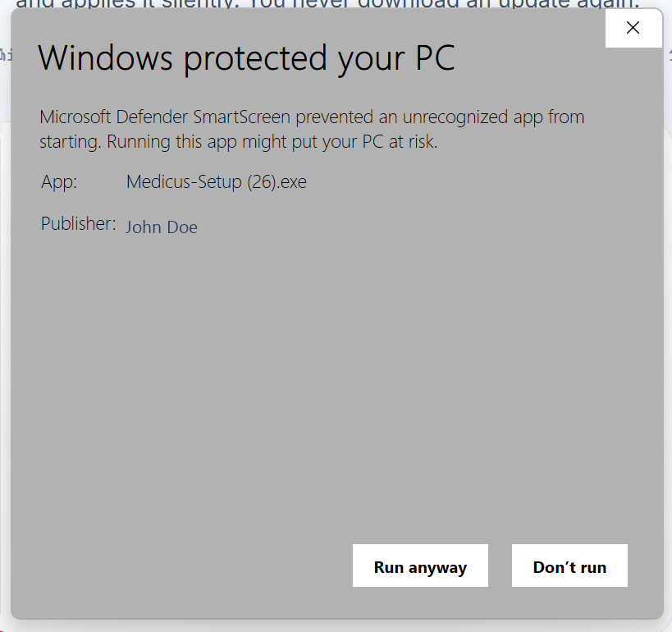The height and width of the screenshot is (632, 672).
Task: Click the word 'PC' in the heading
Action: click(435, 57)
